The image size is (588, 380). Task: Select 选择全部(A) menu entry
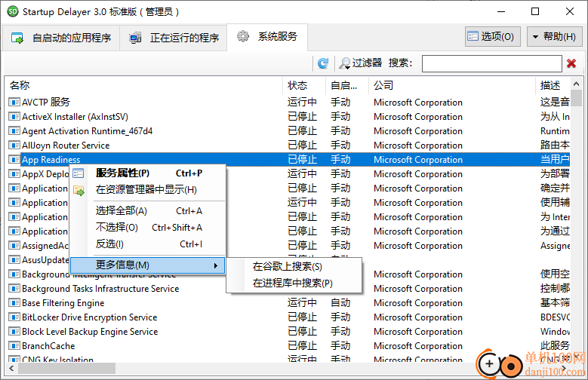(149, 211)
